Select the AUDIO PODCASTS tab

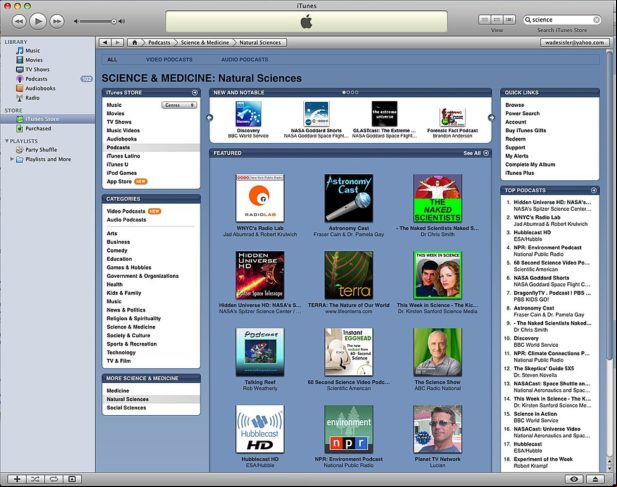(x=245, y=60)
